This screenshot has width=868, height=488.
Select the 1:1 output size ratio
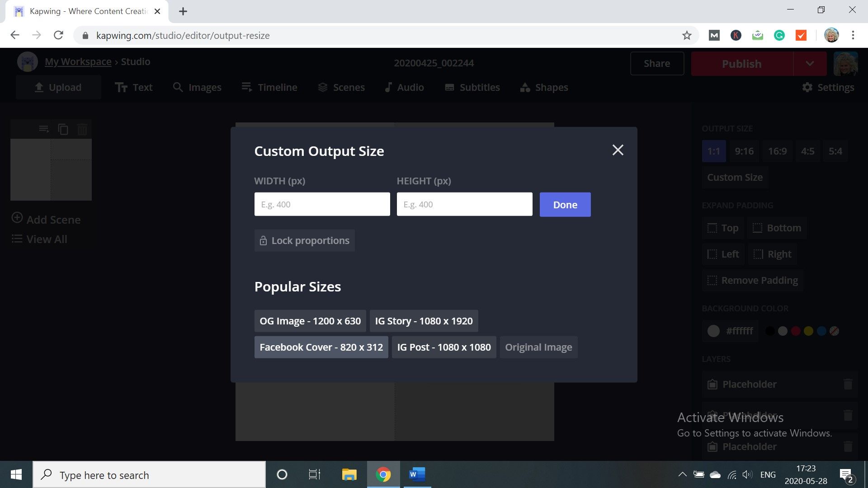point(713,151)
